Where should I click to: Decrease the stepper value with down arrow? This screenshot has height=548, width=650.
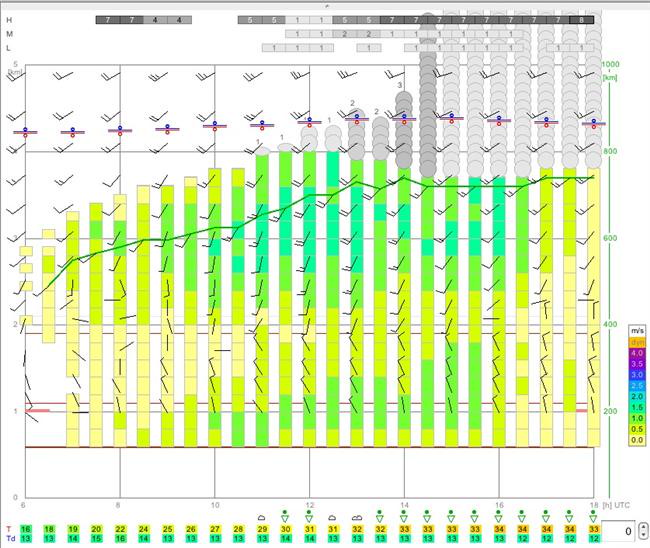(x=643, y=535)
